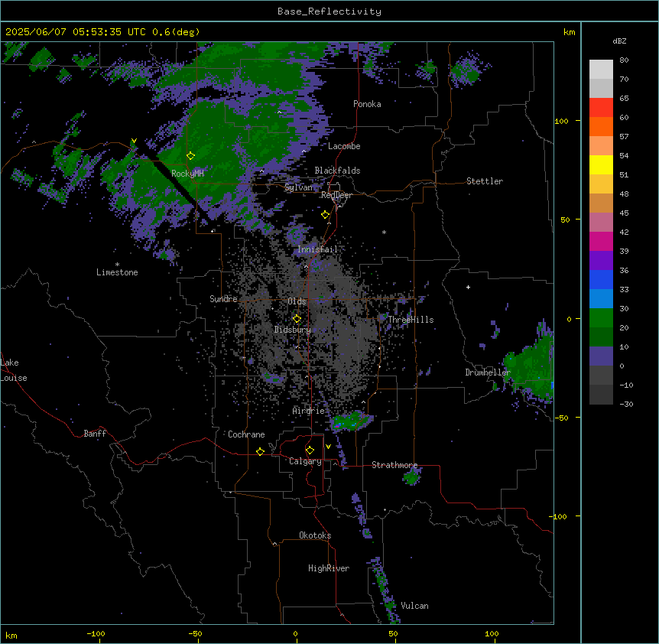
Task: Click the green echo cell below Strathmore
Action: [412, 476]
